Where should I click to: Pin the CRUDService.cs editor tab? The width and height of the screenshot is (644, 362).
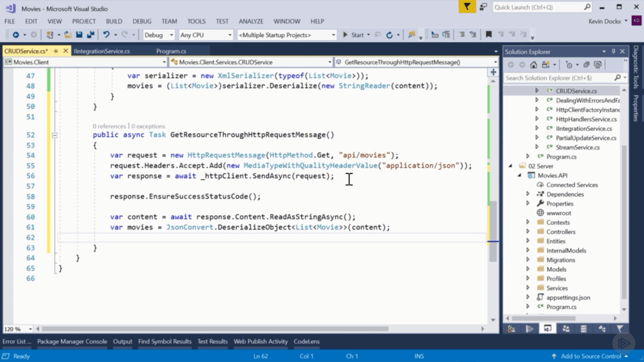tap(55, 51)
